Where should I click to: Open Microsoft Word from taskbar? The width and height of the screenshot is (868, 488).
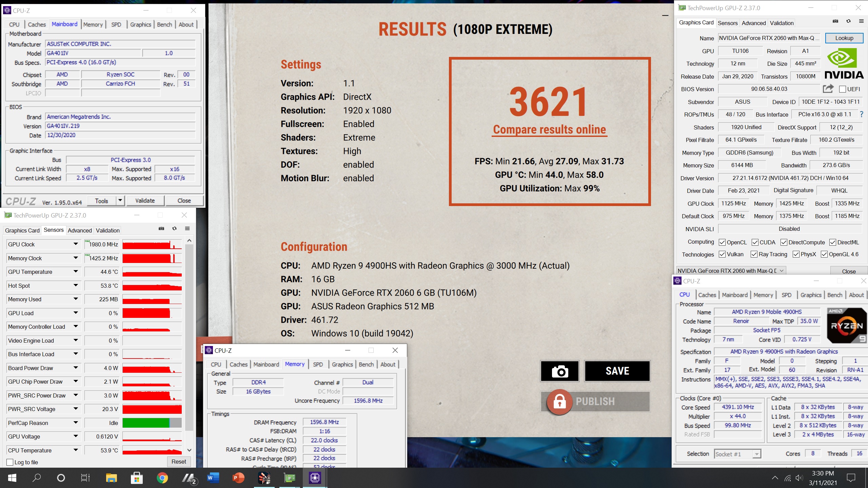point(213,478)
